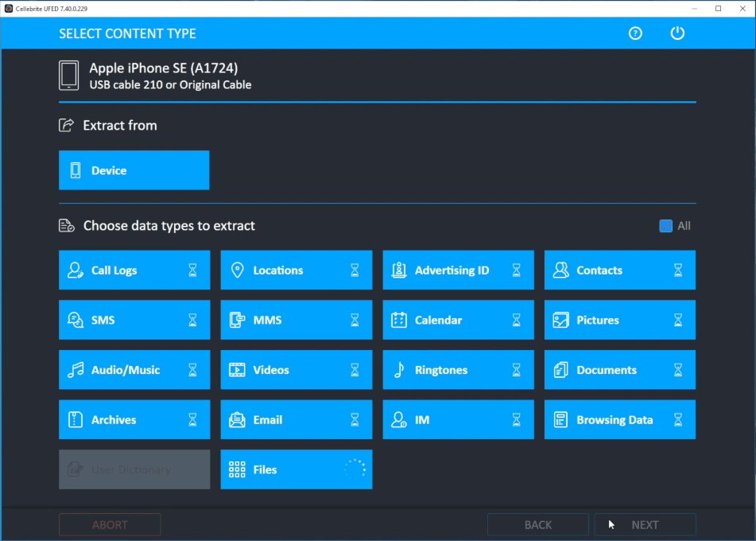Click the greyed User Dictionary tile
Image resolution: width=756 pixels, height=541 pixels.
[134, 469]
